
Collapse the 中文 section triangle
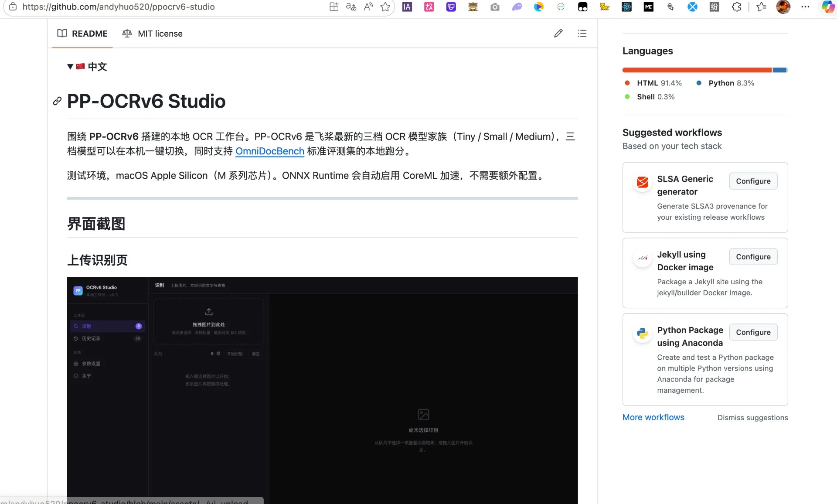tap(70, 67)
